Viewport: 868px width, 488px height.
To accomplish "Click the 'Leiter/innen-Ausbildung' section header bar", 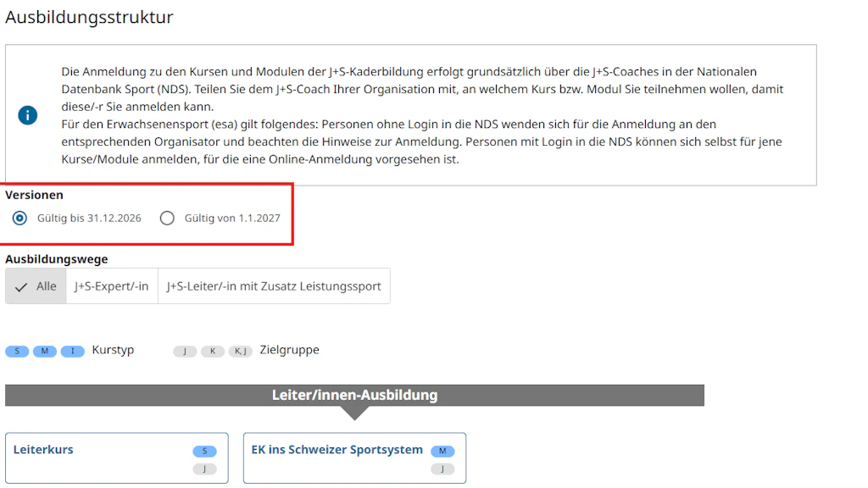I will tap(354, 396).
